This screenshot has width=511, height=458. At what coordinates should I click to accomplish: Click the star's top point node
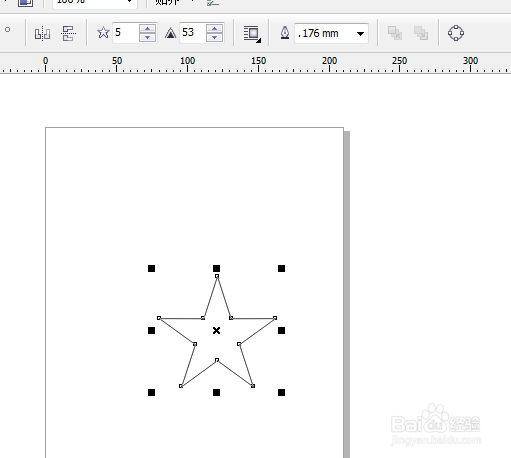(x=217, y=276)
